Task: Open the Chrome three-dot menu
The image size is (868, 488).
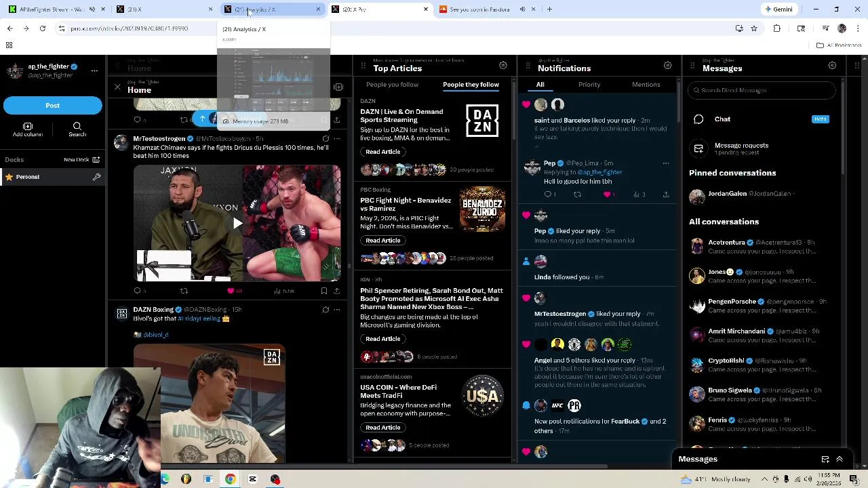Action: 858,28
